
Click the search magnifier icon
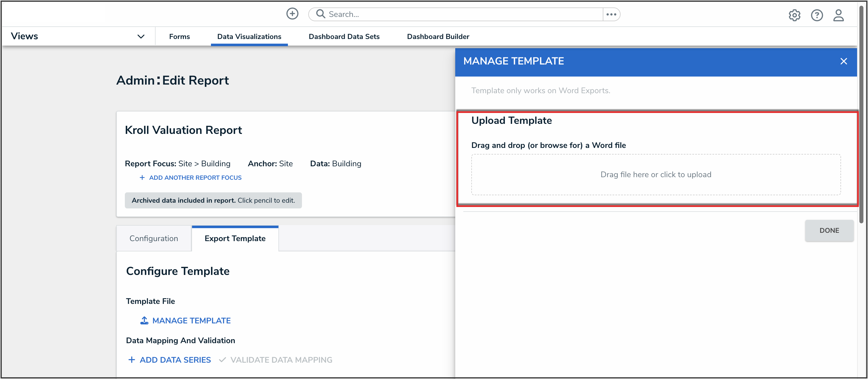click(x=320, y=14)
